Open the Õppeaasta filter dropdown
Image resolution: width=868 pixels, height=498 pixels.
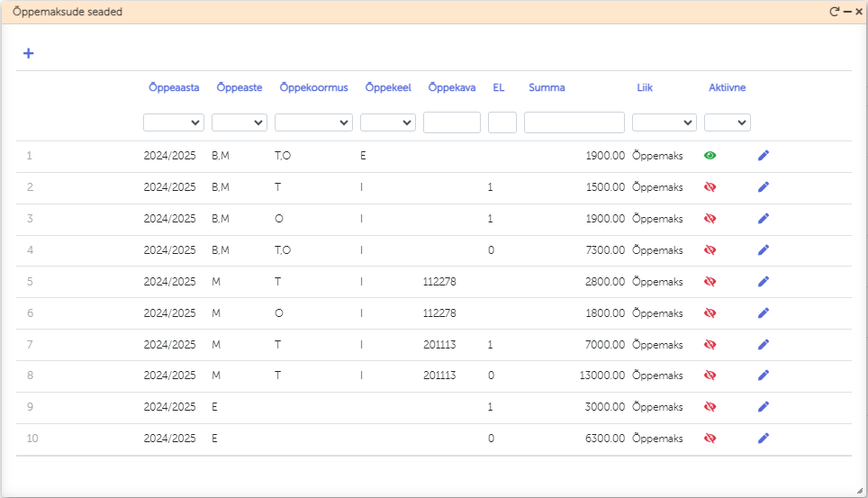[173, 122]
